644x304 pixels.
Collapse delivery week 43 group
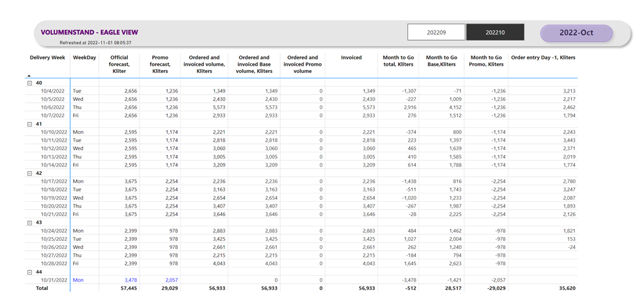(x=29, y=223)
